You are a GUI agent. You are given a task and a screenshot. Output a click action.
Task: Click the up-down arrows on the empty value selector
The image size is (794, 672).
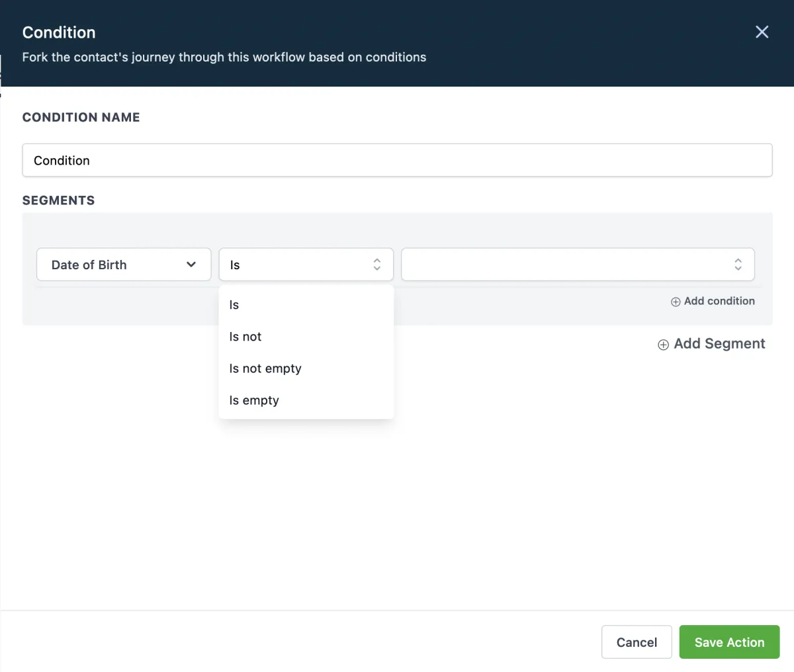pyautogui.click(x=738, y=265)
